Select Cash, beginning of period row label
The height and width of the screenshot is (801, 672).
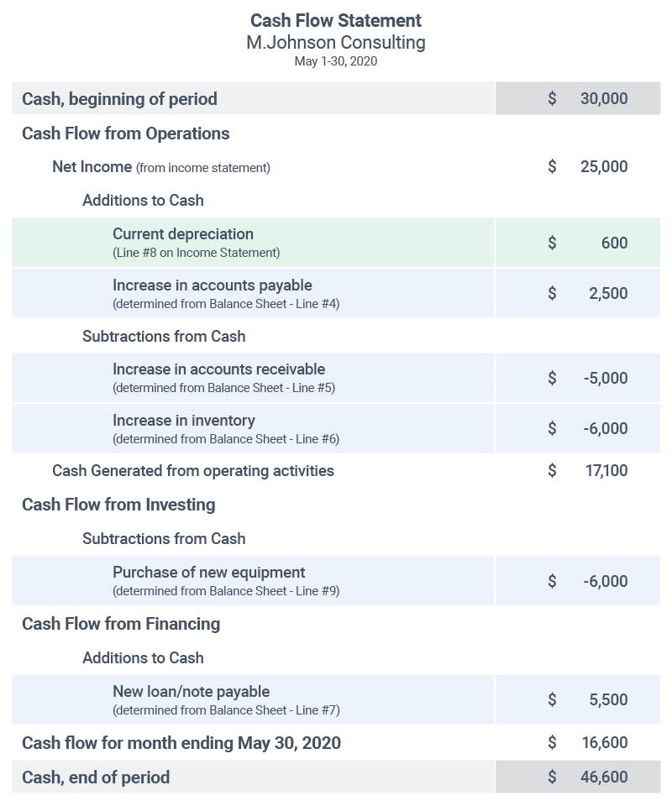pos(119,99)
